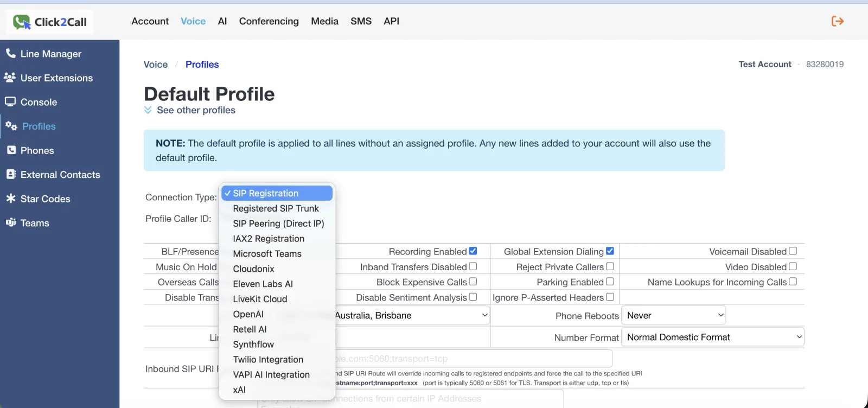Open the Console sidebar item
868x408 pixels.
(x=39, y=102)
